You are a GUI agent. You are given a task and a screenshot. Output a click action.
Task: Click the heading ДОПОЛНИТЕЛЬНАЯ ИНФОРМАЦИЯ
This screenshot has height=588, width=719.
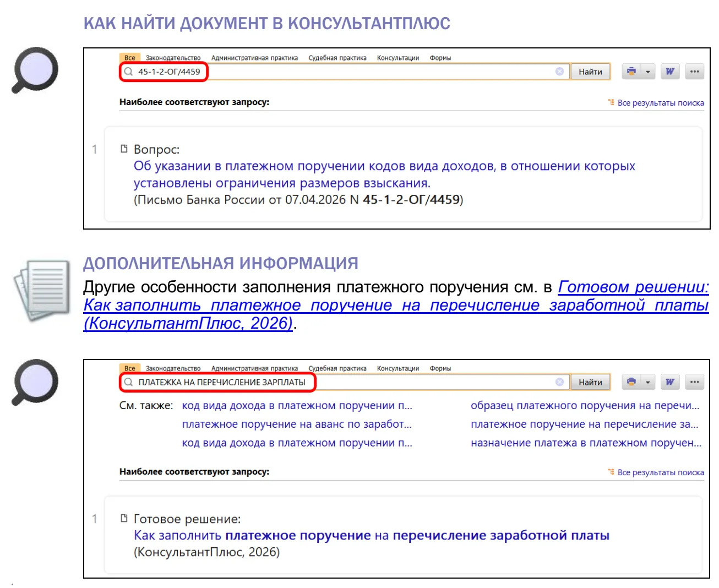click(221, 263)
